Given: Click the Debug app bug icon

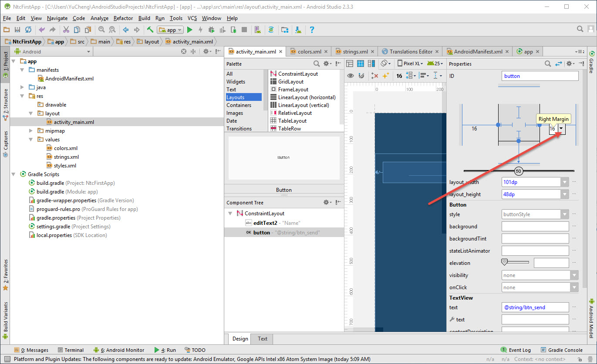Looking at the screenshot, I should pyautogui.click(x=211, y=30).
